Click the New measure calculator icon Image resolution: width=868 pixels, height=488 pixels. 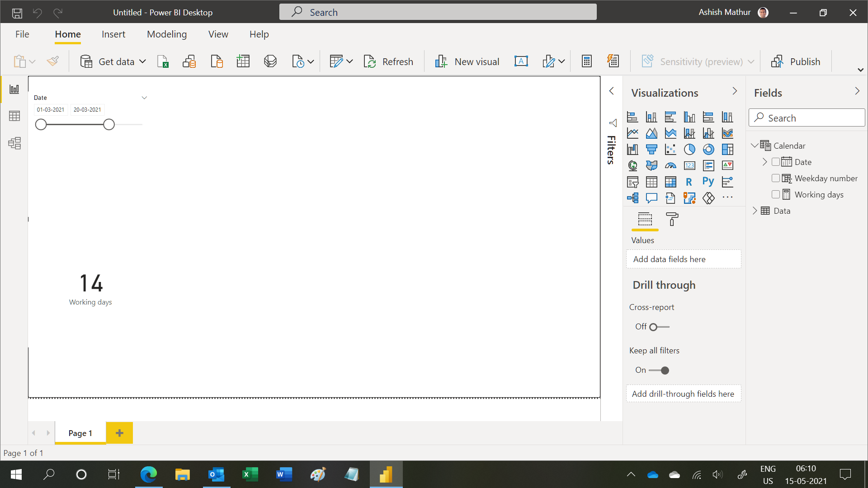(x=587, y=61)
